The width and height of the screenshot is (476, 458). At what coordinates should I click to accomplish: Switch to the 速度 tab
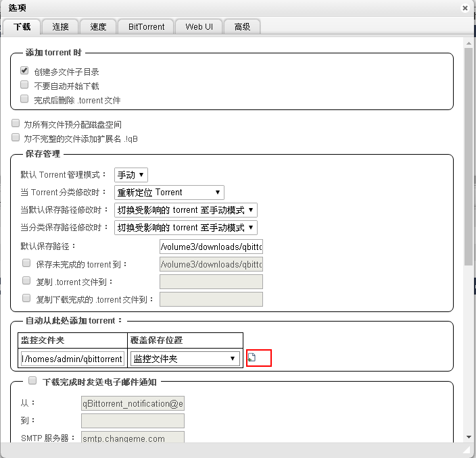pos(98,27)
